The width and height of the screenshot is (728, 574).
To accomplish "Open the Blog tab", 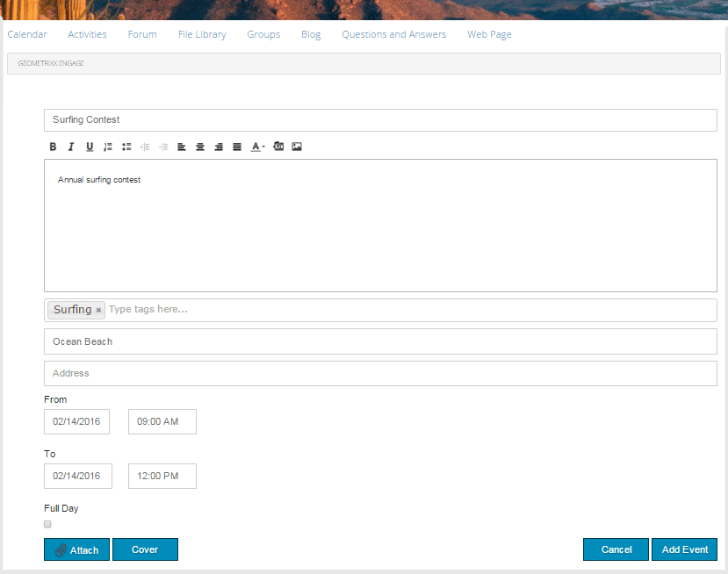I will point(311,34).
